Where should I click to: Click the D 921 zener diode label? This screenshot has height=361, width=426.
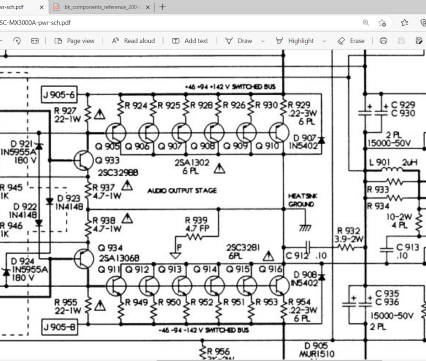(22, 144)
